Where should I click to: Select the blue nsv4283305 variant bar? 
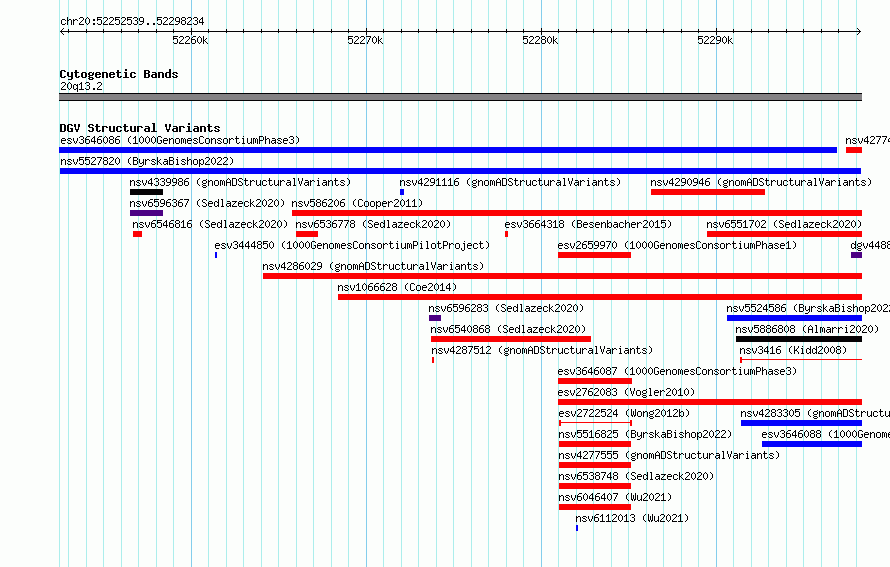(801, 423)
